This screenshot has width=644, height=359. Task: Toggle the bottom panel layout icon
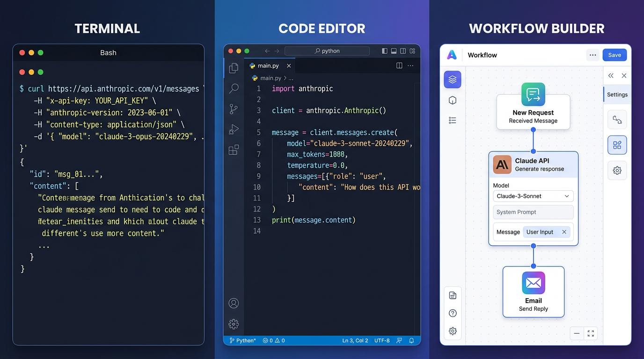point(394,51)
